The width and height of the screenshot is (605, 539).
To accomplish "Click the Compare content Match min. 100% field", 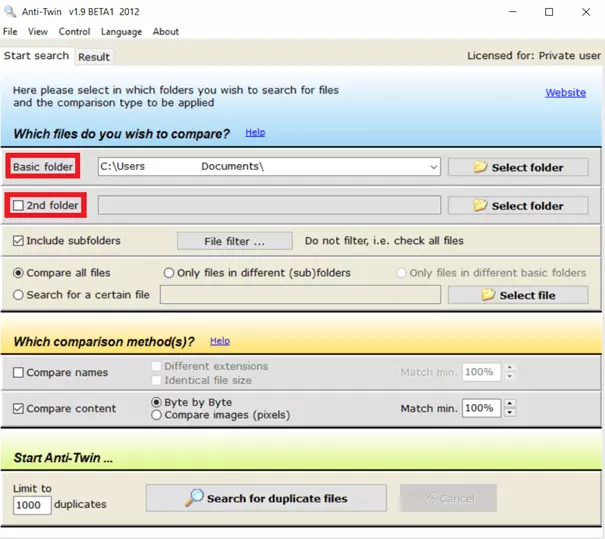I will 482,408.
